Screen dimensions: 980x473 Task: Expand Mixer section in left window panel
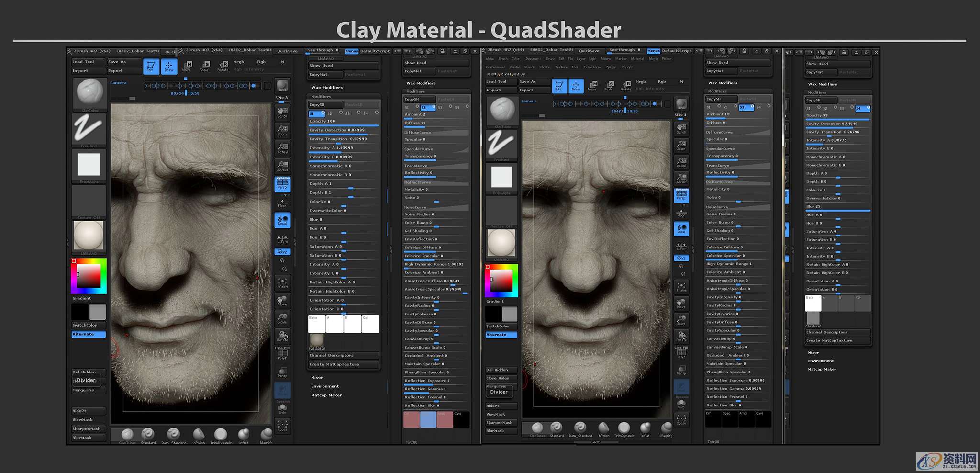point(317,377)
